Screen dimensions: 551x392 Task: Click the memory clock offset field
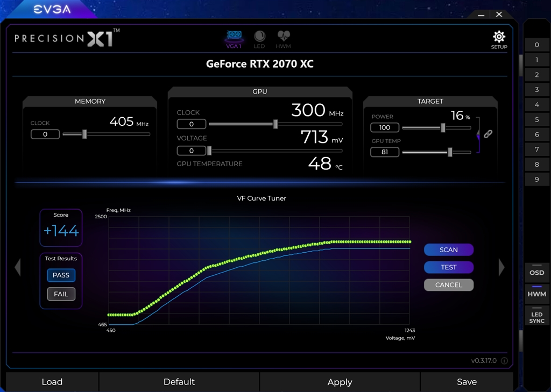pyautogui.click(x=45, y=134)
